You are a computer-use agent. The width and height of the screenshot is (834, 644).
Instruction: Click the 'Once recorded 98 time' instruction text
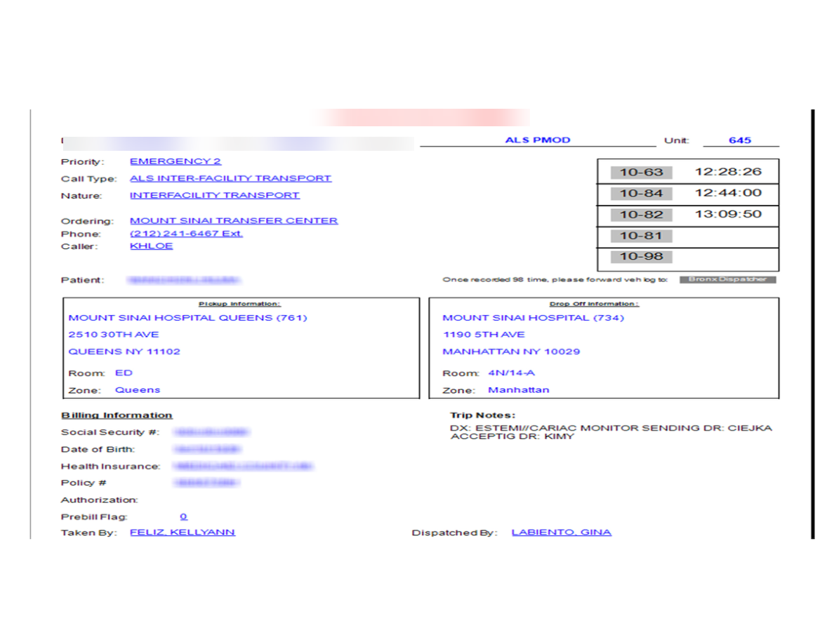click(x=555, y=279)
